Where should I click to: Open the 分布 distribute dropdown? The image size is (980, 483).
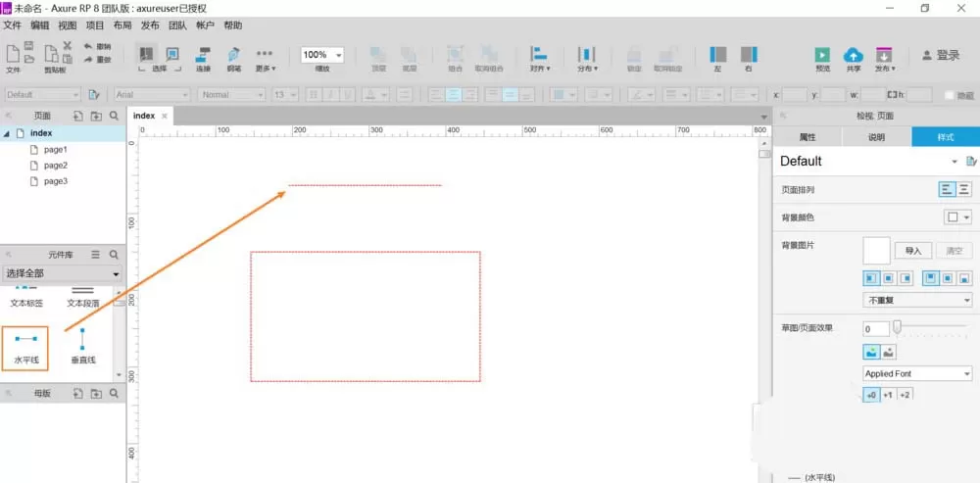[587, 60]
